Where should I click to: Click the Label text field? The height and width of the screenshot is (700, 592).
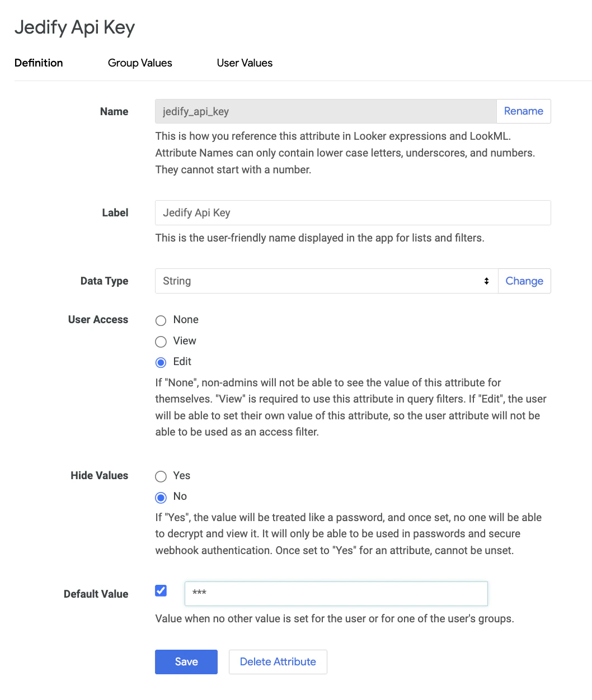(x=353, y=212)
